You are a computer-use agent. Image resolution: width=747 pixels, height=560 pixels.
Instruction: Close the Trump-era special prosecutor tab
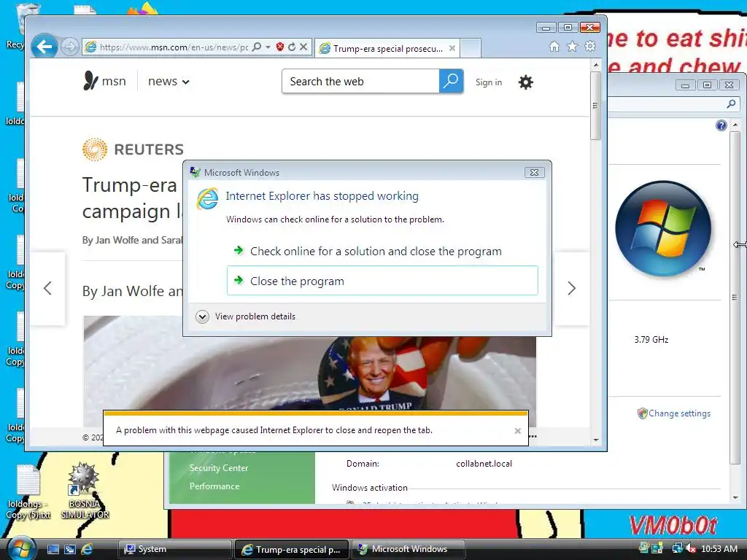pyautogui.click(x=452, y=48)
